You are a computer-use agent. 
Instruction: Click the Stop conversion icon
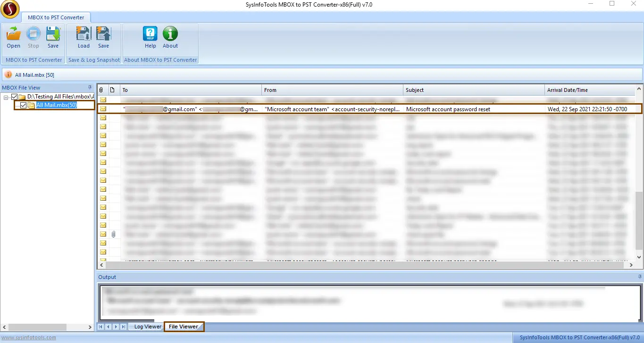coord(33,37)
